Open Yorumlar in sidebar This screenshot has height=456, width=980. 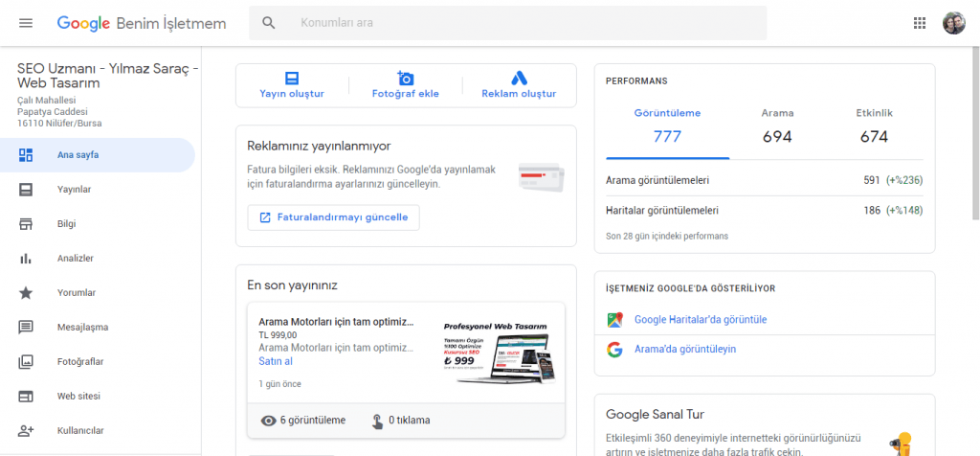pos(98,293)
